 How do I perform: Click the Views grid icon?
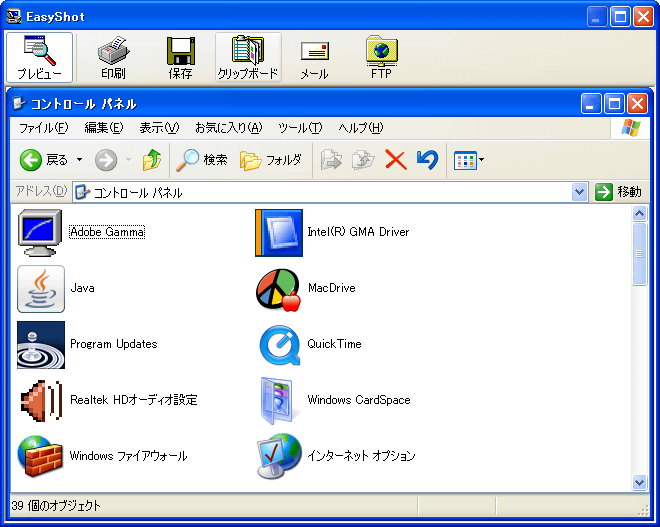[x=465, y=160]
